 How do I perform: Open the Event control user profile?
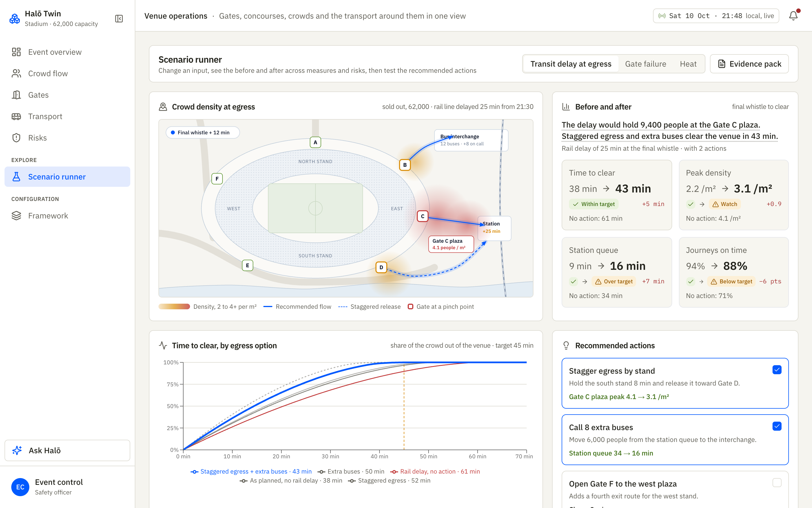[67, 487]
